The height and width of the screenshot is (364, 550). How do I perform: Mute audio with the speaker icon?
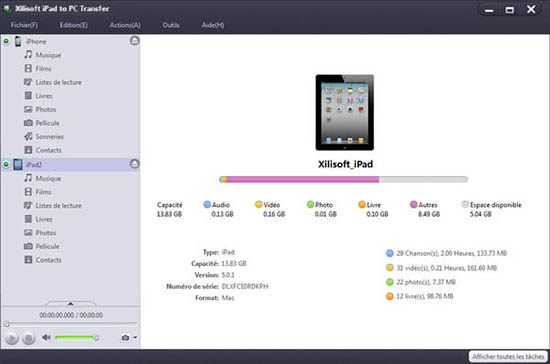46,337
